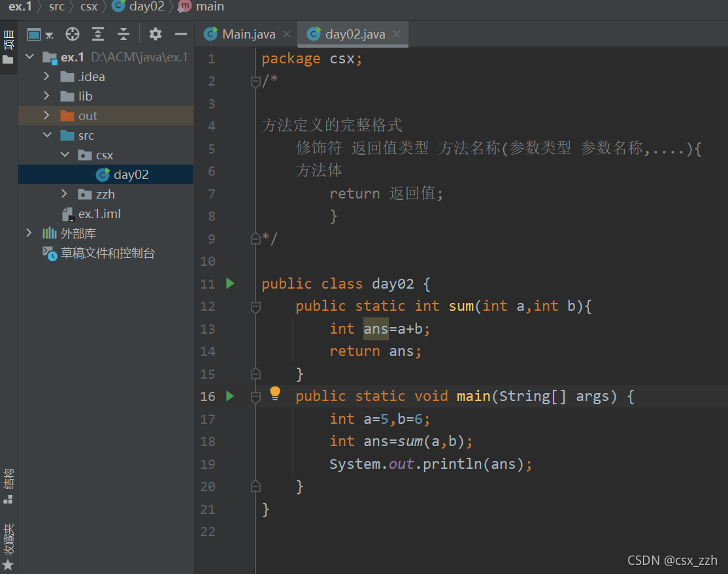Screen dimensions: 728x574
Task: Fold the sum method at line 12
Action: click(x=256, y=307)
